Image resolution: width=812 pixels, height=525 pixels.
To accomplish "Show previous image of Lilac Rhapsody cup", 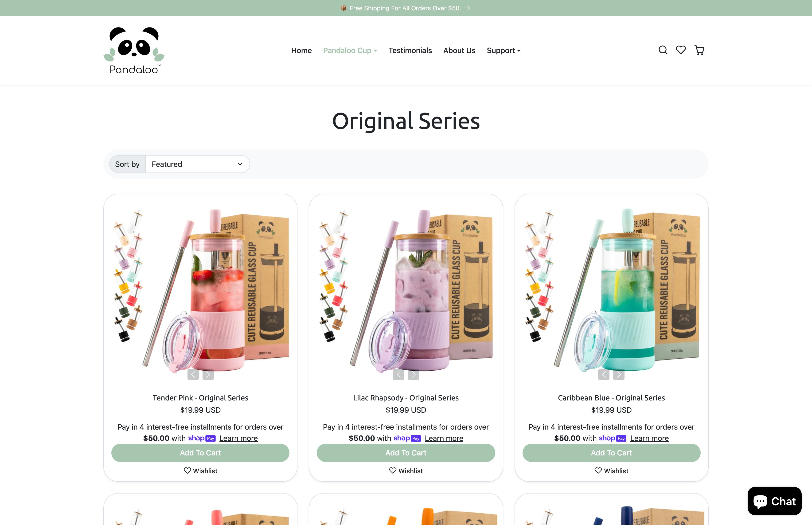I will [x=398, y=375].
